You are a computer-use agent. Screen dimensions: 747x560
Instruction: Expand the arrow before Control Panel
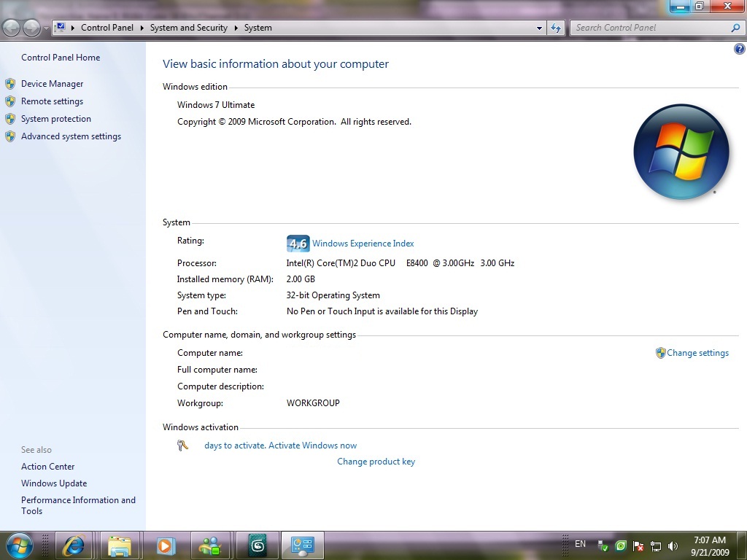pos(73,28)
